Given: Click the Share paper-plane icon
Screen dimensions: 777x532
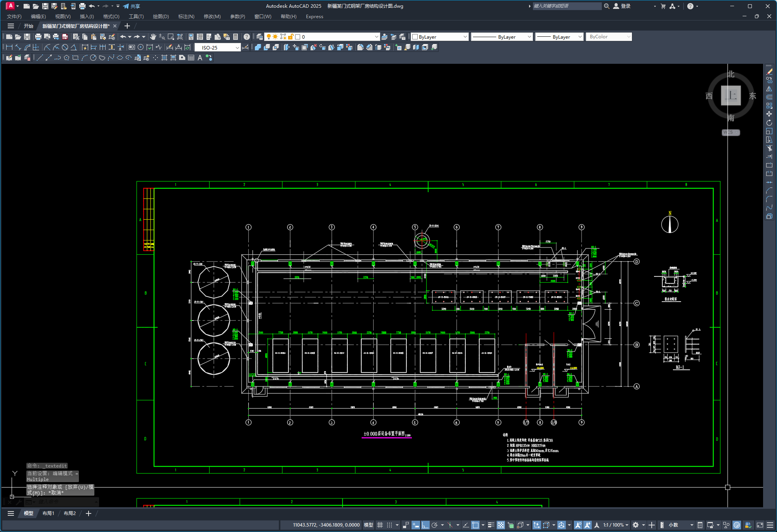Looking at the screenshot, I should tap(126, 6).
